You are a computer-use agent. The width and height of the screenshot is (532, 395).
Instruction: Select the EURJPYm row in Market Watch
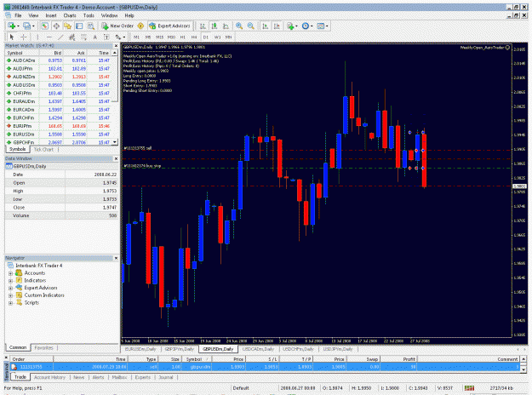59,126
